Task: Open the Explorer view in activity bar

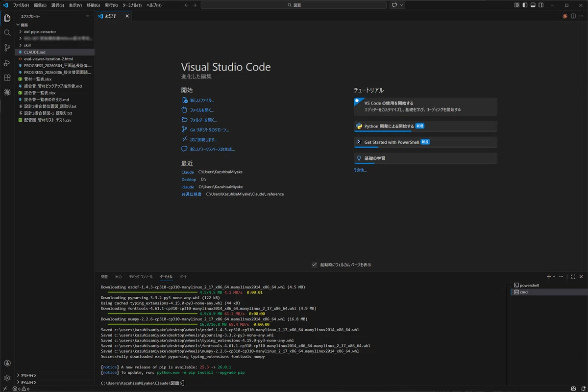Action: coord(7,18)
